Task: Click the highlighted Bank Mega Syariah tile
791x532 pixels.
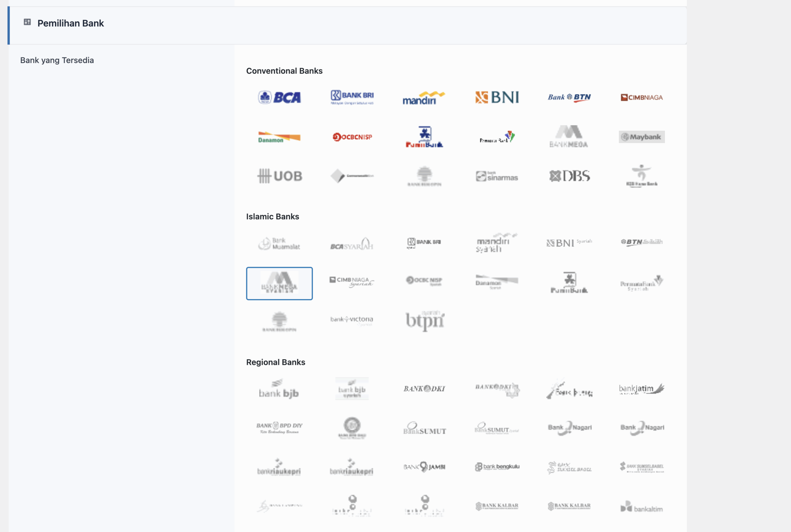Action: tap(279, 283)
